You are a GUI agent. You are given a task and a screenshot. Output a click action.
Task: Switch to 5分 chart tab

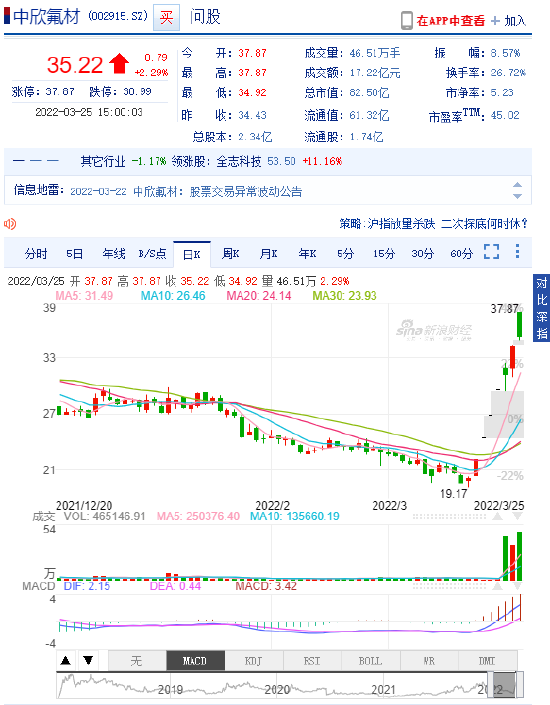[x=345, y=254]
